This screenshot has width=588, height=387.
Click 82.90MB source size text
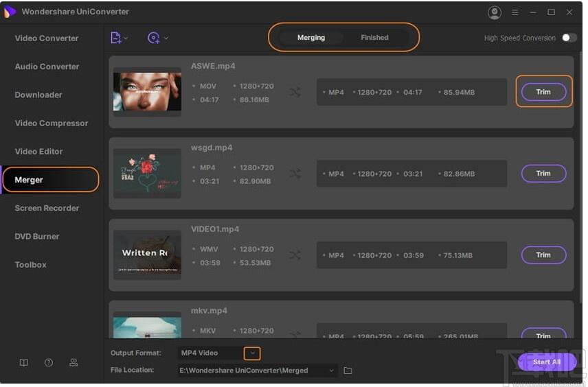click(255, 181)
